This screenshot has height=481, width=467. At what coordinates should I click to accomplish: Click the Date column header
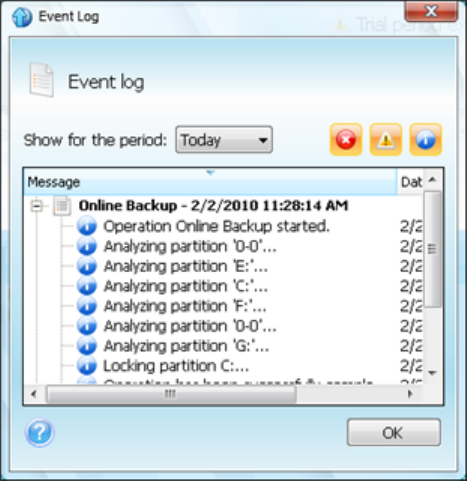click(410, 182)
